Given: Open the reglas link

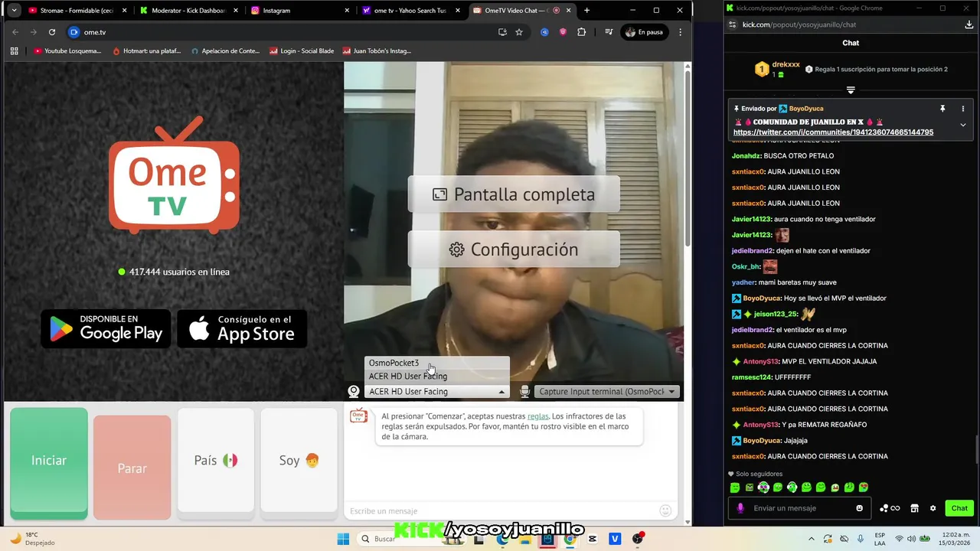Looking at the screenshot, I should click(537, 416).
